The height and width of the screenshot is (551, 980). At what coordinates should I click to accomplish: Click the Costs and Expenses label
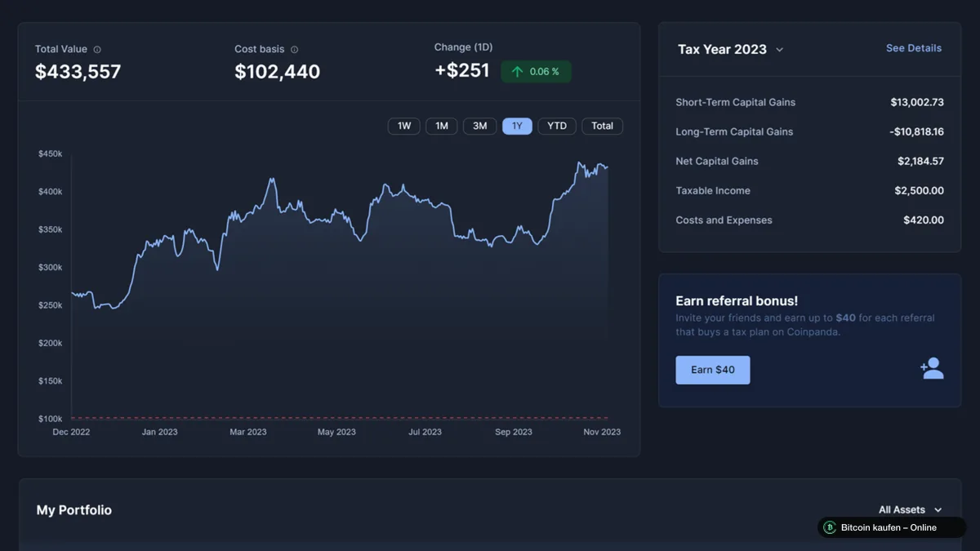click(x=724, y=220)
